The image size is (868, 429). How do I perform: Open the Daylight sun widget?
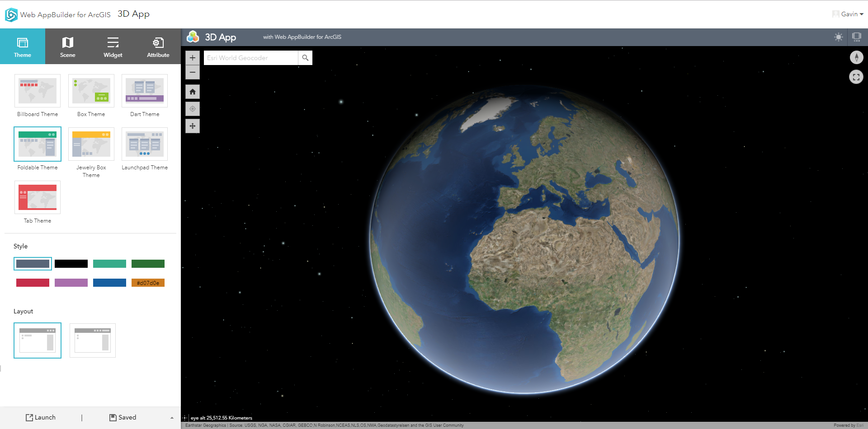coord(839,37)
